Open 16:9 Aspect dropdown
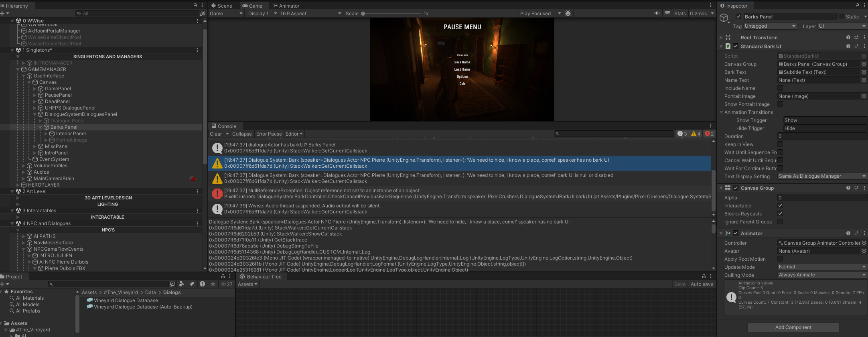Image resolution: width=868 pixels, height=337 pixels. (x=311, y=14)
